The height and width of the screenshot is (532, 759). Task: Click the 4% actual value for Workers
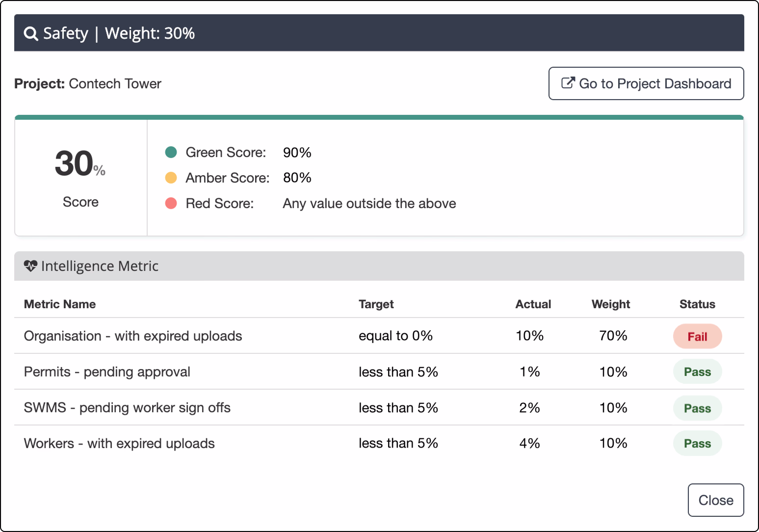[530, 443]
